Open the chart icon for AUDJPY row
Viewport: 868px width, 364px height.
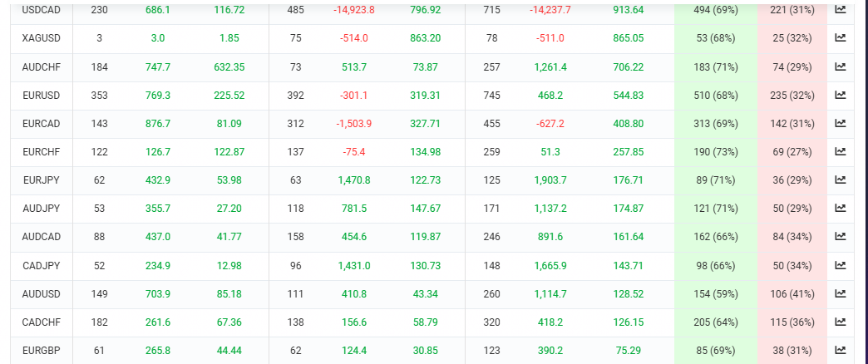840,209
